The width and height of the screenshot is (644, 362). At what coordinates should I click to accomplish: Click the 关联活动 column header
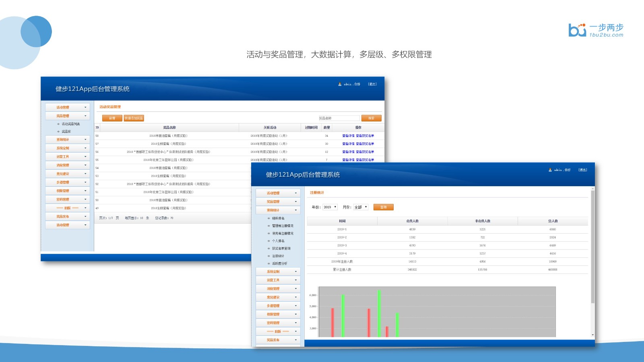[270, 128]
